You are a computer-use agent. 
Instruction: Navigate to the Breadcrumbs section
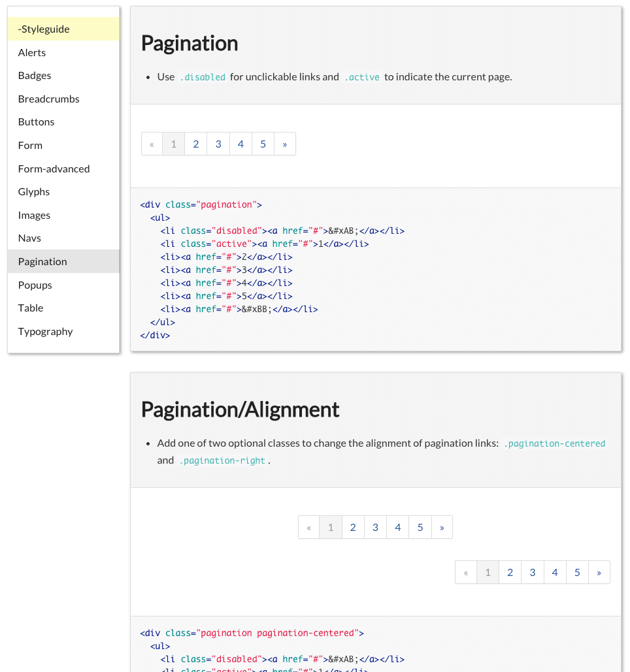[48, 99]
